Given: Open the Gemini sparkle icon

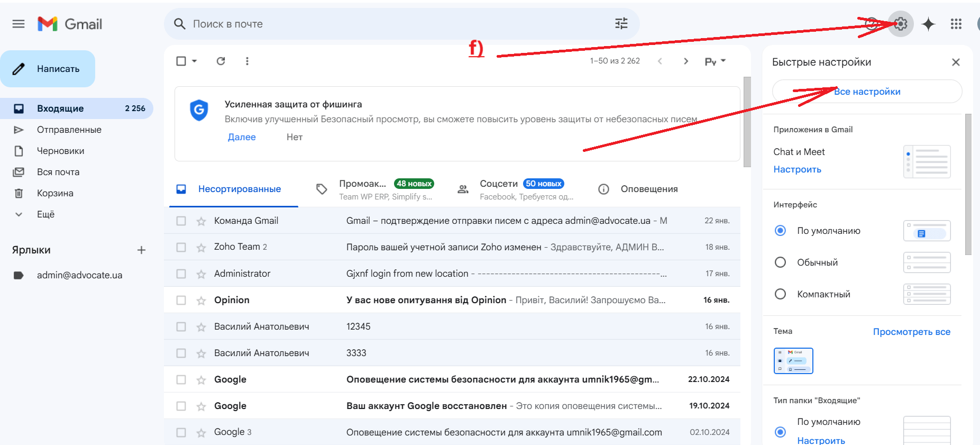Looking at the screenshot, I should (x=928, y=24).
